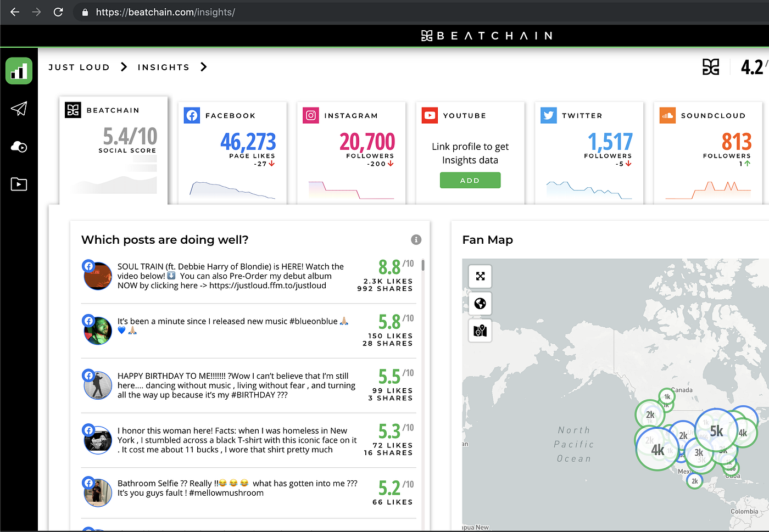Select the Twitter 1,517 followers card

(x=589, y=153)
